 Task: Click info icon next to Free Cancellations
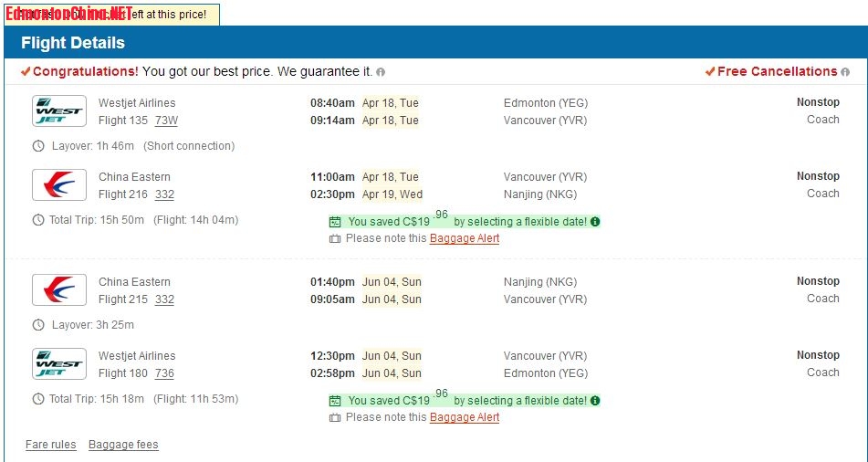(x=845, y=72)
